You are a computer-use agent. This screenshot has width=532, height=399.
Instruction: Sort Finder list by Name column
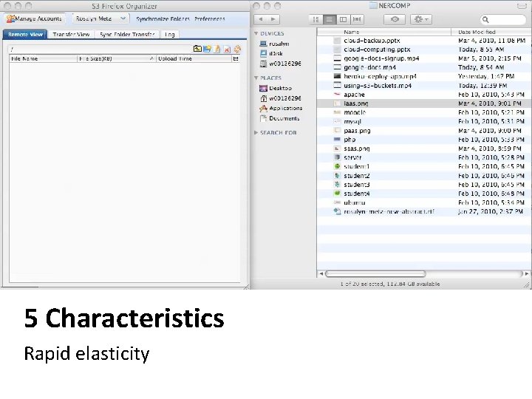(384, 32)
